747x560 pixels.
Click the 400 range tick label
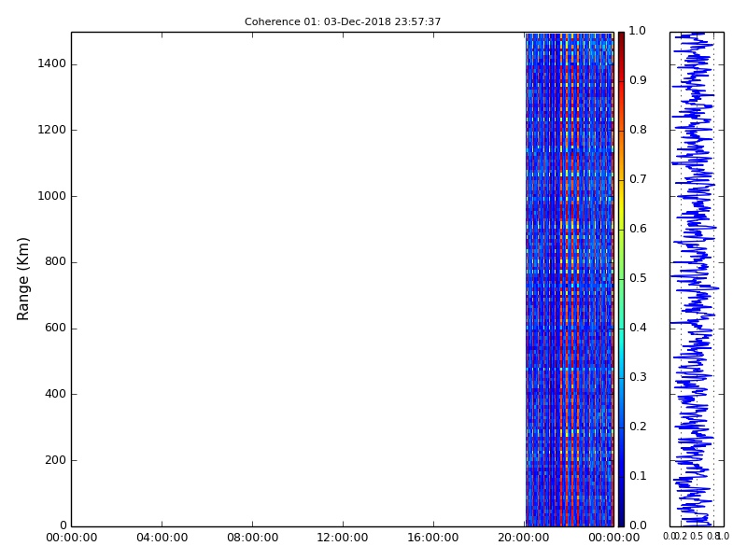pyautogui.click(x=55, y=394)
